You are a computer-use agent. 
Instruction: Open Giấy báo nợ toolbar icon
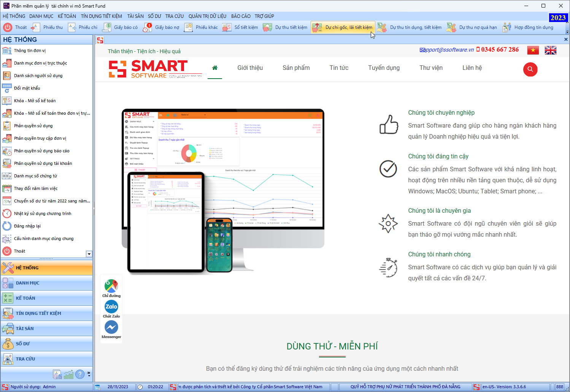pos(148,27)
